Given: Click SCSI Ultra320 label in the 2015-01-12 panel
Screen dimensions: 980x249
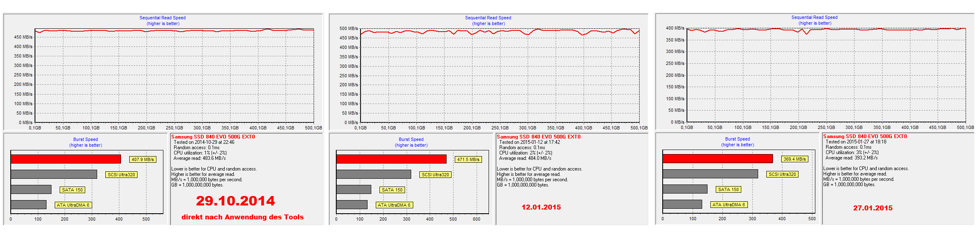Looking at the screenshot, I should click(435, 175).
